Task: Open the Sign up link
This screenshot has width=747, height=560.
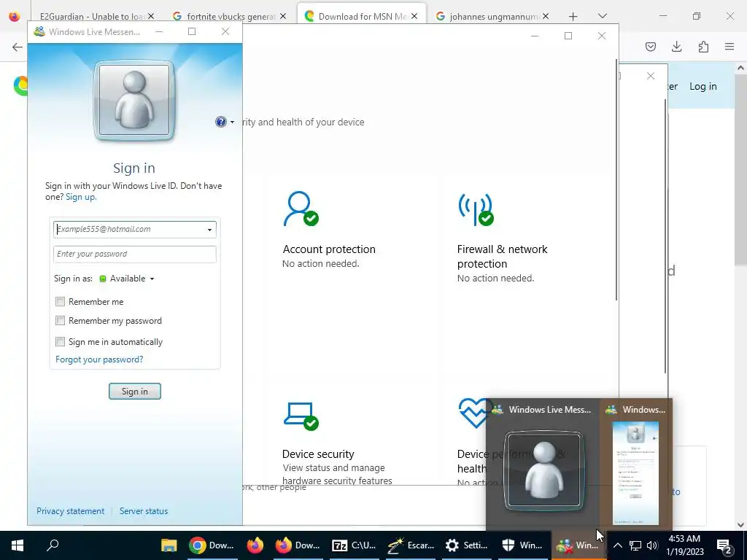Action: point(81,197)
